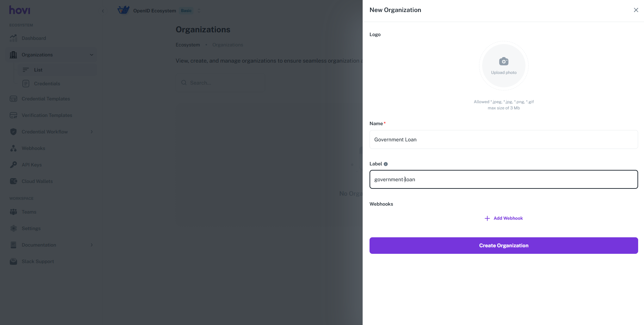
Task: Click the Slack Support icon
Action: 13,261
